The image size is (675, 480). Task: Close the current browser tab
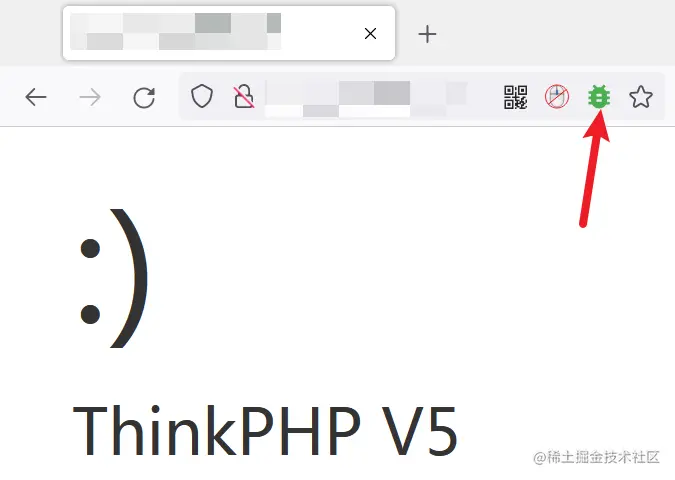(370, 34)
